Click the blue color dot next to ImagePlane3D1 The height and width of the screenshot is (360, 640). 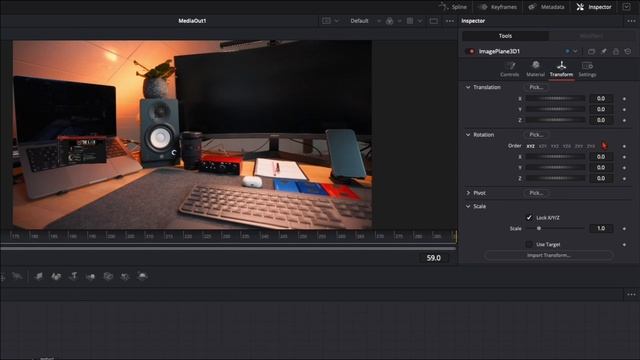(x=567, y=51)
